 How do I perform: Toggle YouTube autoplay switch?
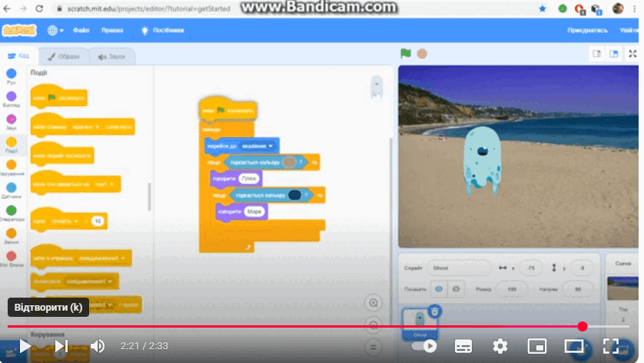pyautogui.click(x=425, y=346)
